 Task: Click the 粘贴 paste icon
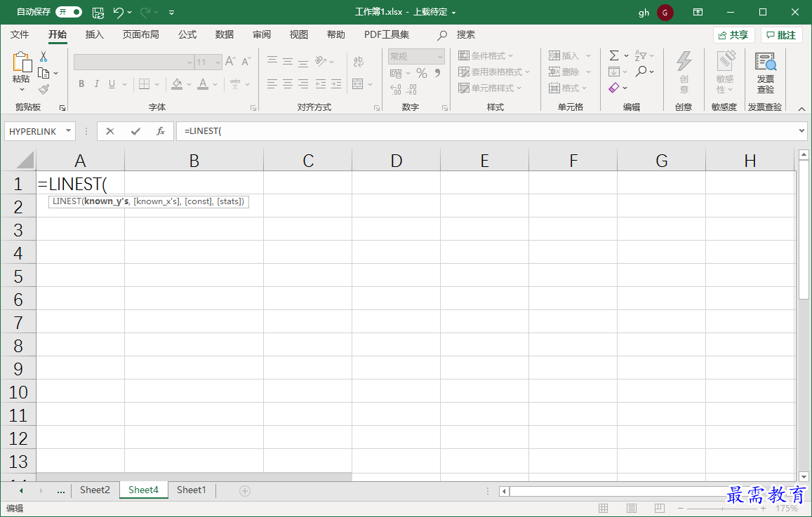[x=21, y=62]
